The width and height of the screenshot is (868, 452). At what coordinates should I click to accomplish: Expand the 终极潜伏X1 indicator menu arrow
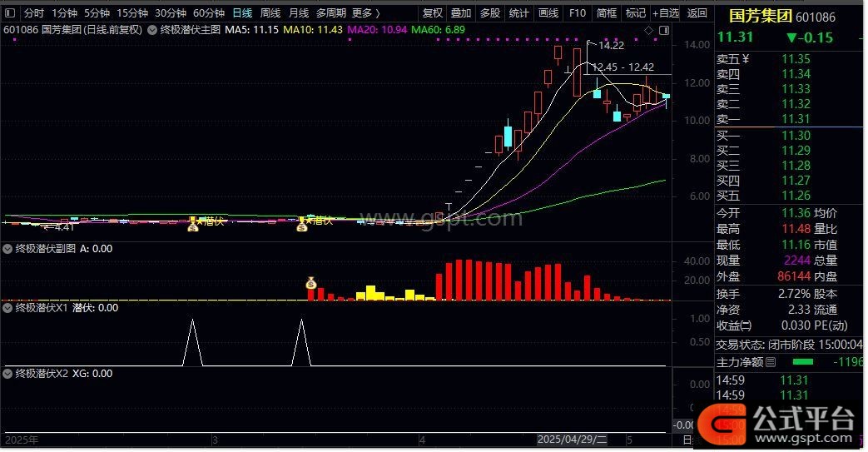coord(7,308)
